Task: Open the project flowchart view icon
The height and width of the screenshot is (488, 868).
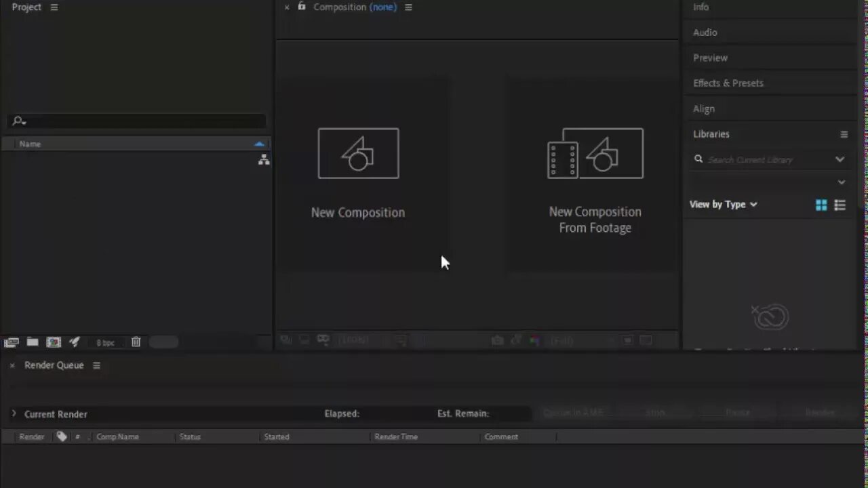Action: pos(264,159)
